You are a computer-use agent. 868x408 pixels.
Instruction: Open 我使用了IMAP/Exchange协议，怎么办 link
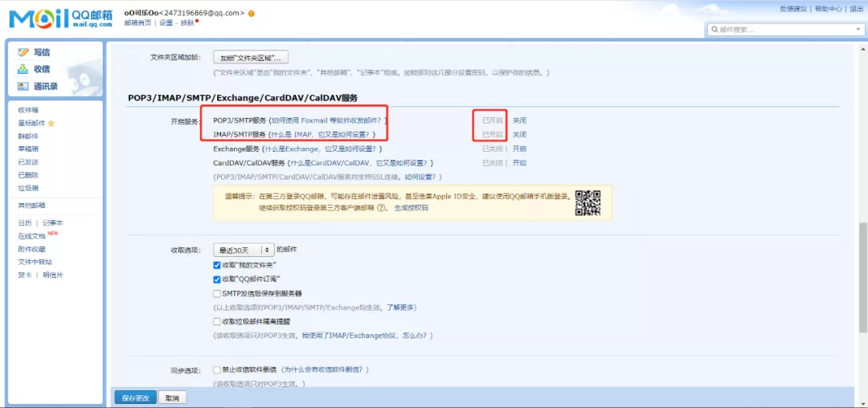tap(364, 336)
